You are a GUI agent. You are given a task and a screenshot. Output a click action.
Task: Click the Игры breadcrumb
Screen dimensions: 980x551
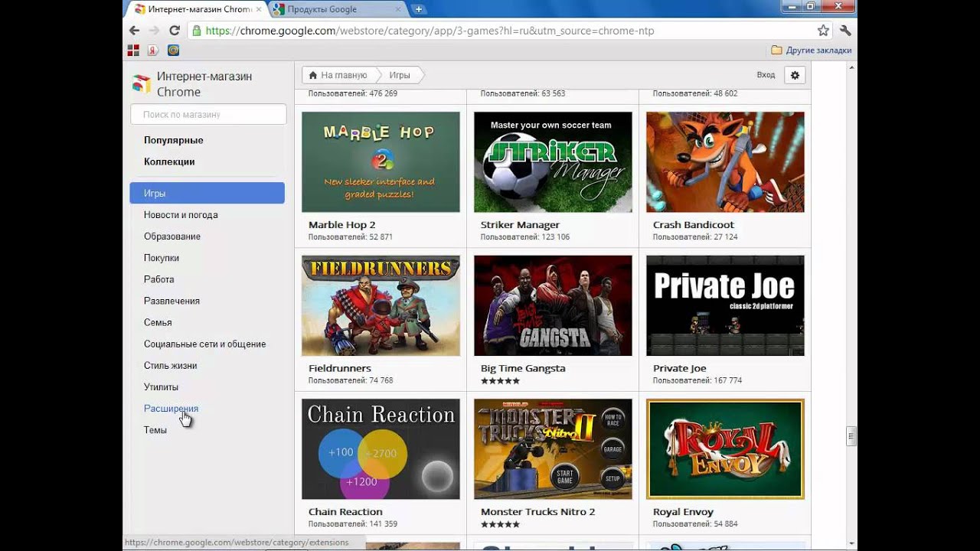coord(400,75)
